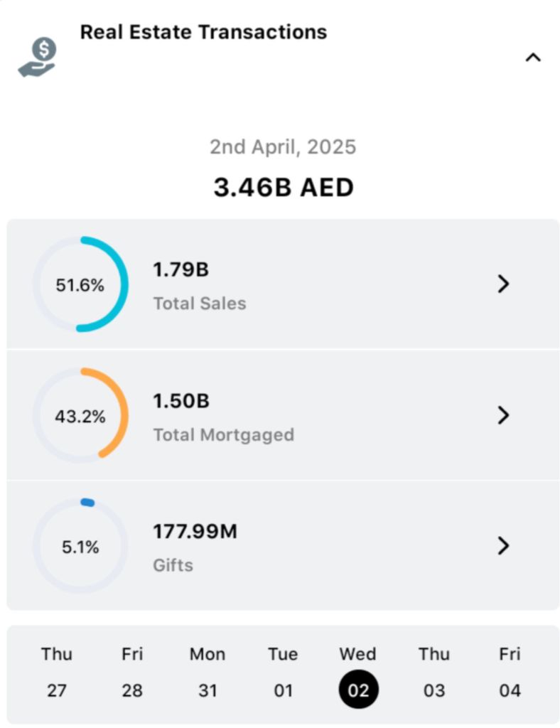Select Monday 31 in date strip
The image size is (560, 728).
pyautogui.click(x=208, y=673)
